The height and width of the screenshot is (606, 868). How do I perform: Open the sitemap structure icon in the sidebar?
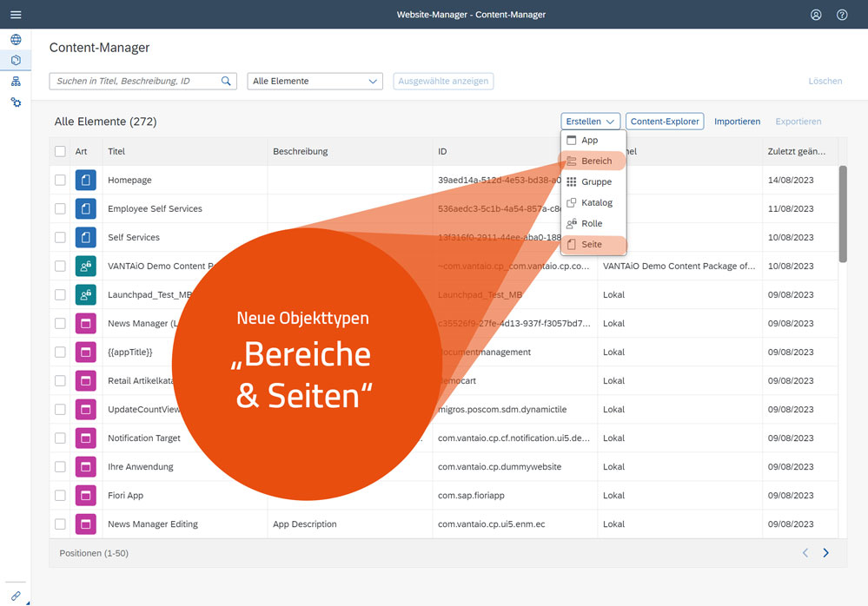point(16,81)
